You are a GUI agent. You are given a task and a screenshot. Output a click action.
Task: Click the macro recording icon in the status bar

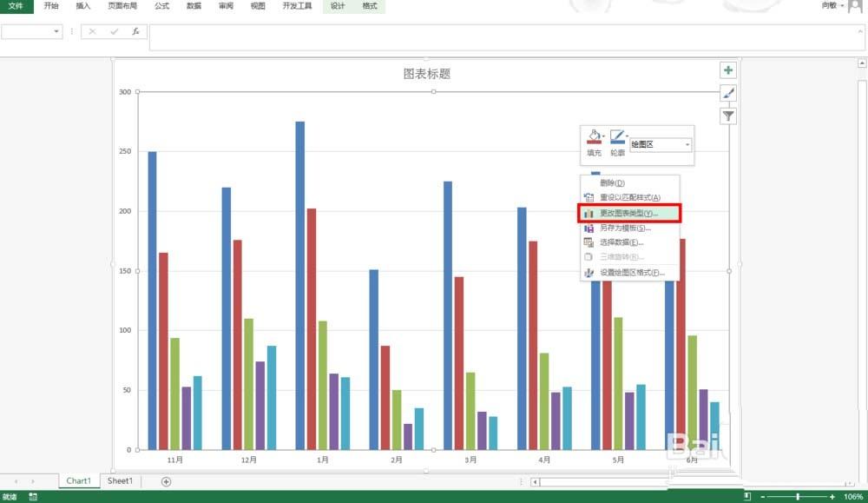[x=33, y=496]
